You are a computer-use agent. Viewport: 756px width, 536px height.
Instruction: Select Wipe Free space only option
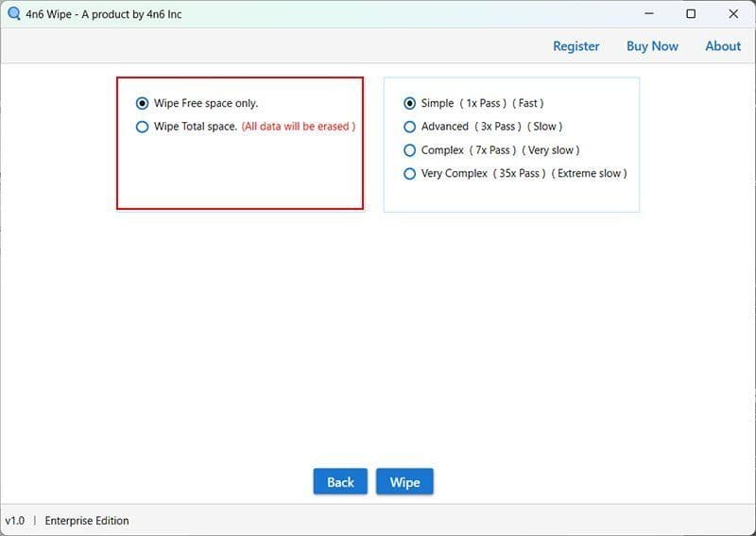point(143,103)
